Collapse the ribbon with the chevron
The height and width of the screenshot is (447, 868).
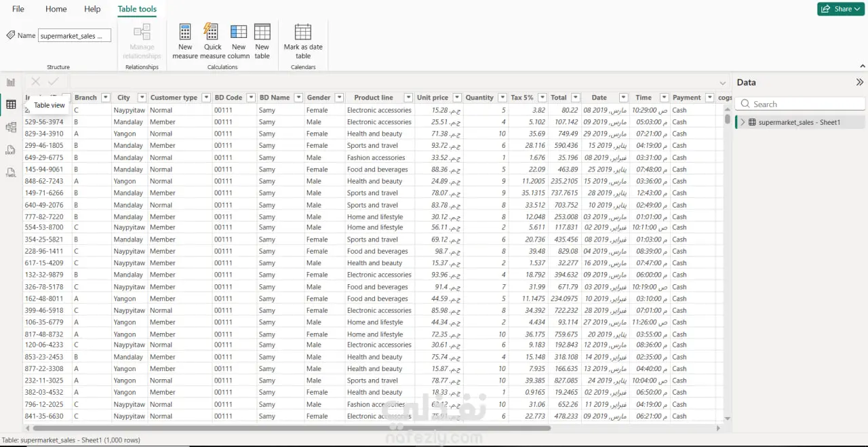click(862, 66)
